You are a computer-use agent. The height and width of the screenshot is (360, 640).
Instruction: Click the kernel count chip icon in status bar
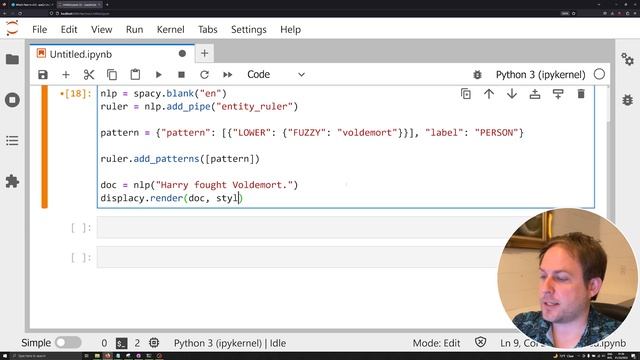[x=154, y=343]
